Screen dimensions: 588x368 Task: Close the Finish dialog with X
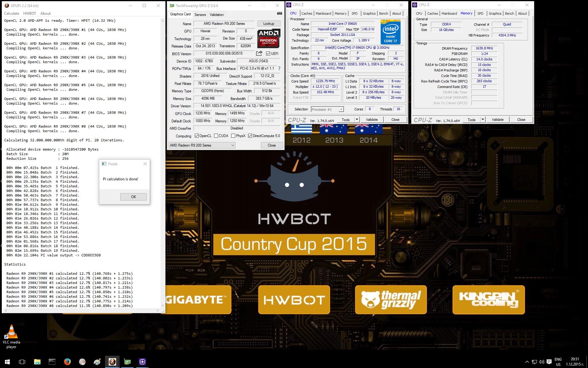coord(145,164)
